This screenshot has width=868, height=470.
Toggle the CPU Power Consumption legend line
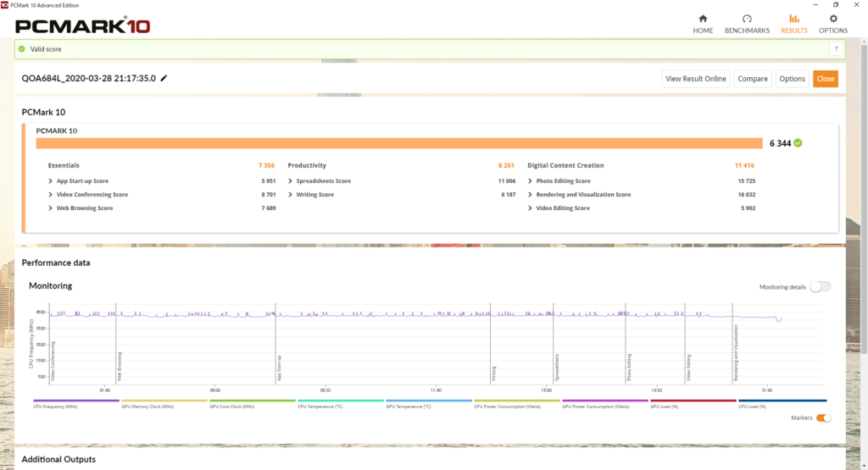click(x=517, y=401)
